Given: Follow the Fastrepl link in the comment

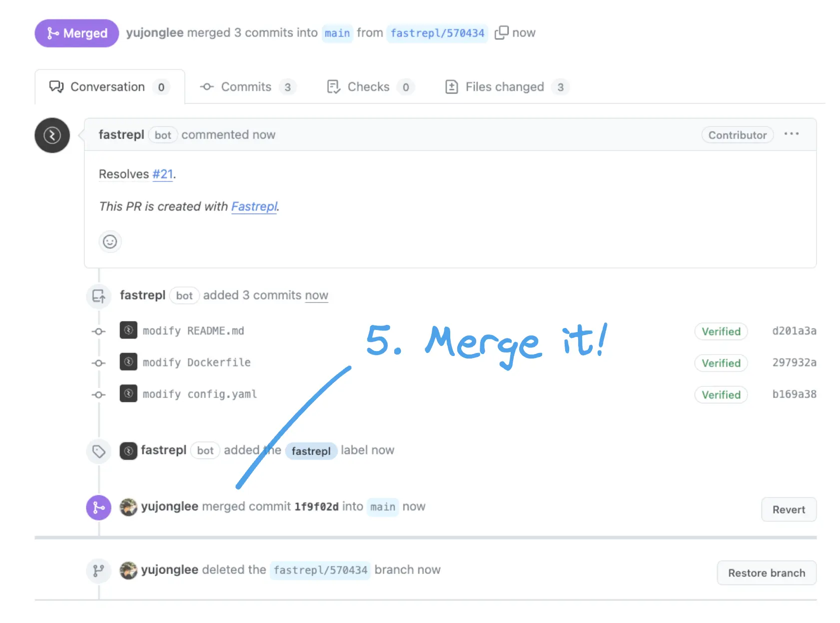Looking at the screenshot, I should click(x=254, y=206).
